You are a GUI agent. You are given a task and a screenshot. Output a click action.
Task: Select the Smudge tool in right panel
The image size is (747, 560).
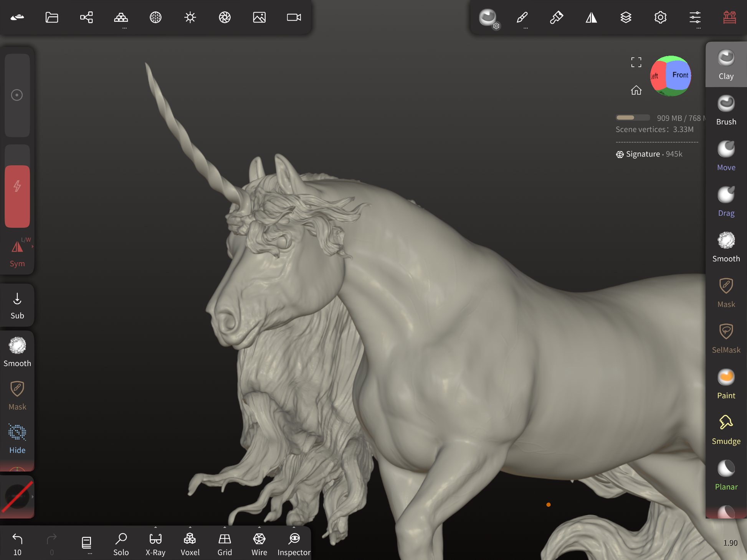point(726,430)
